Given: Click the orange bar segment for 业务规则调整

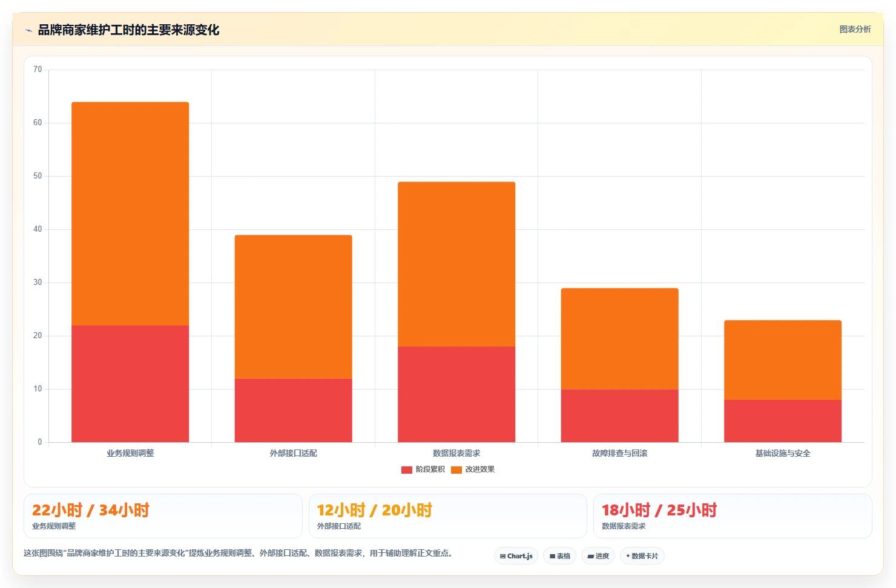Looking at the screenshot, I should tap(130, 214).
